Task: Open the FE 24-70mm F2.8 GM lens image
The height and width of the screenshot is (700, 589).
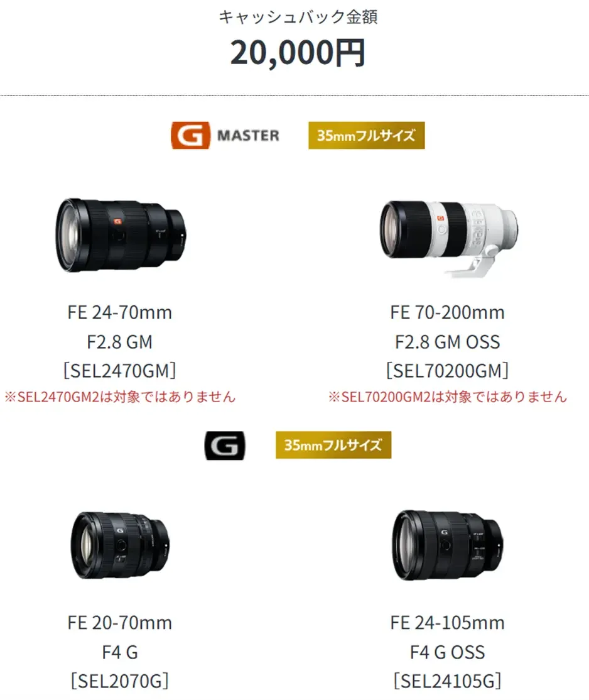Action: coord(121,235)
